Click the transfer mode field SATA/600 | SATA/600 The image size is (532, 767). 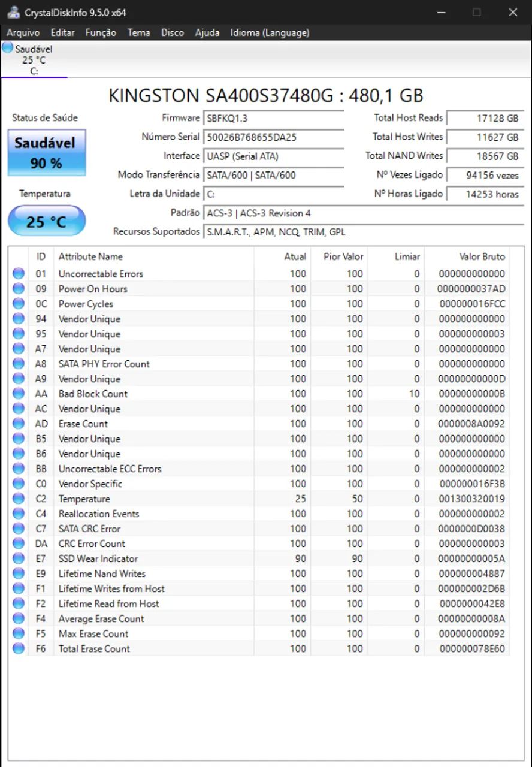click(x=274, y=176)
